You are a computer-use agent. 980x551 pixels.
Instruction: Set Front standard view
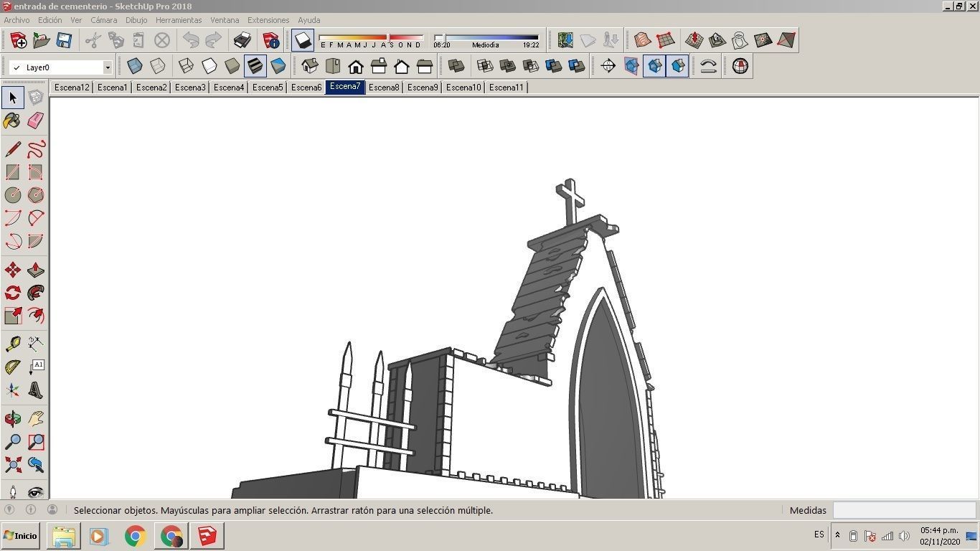[356, 66]
